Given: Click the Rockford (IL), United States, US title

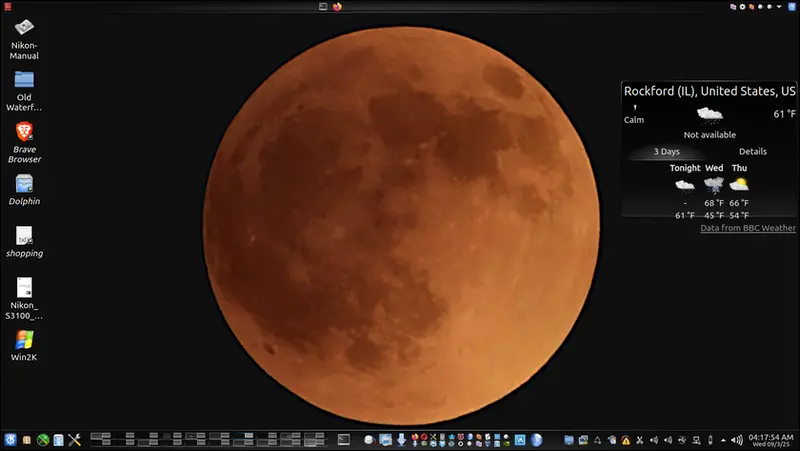Looking at the screenshot, I should (709, 91).
